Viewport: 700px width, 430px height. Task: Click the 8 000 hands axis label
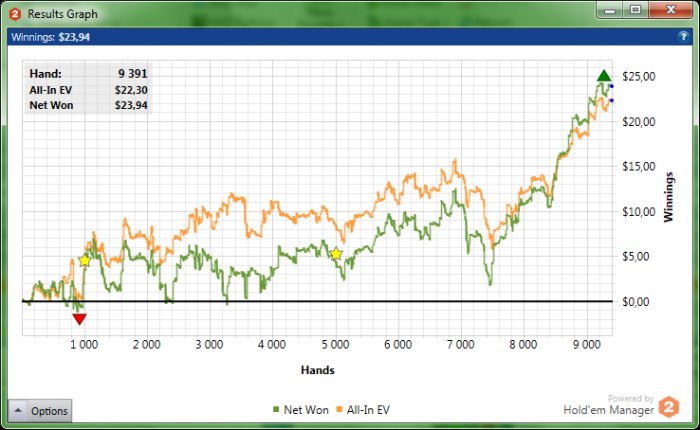point(523,345)
